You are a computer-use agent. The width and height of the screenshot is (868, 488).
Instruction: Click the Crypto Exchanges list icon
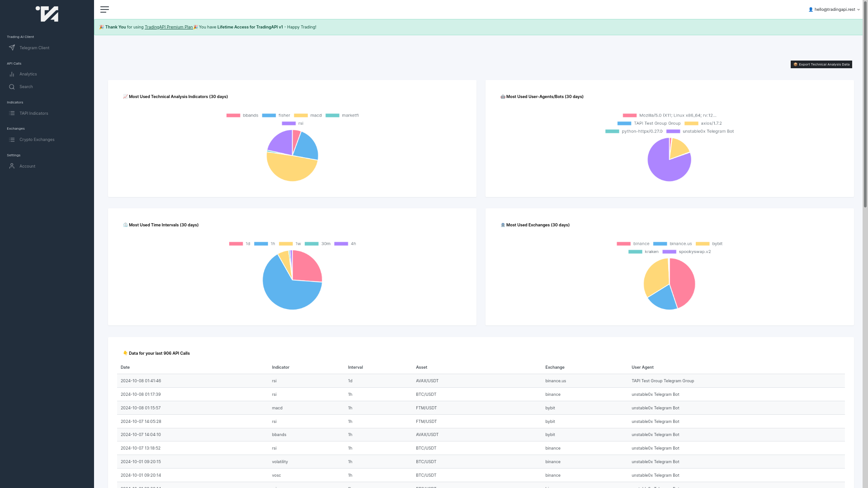coord(12,140)
